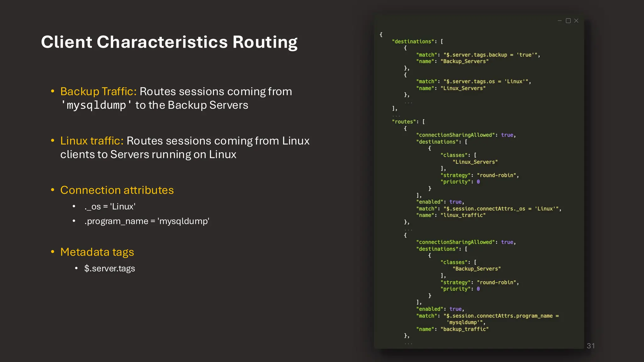Click "Backup_Servers" name value at top of code
This screenshot has width=644, height=362.
tap(464, 62)
